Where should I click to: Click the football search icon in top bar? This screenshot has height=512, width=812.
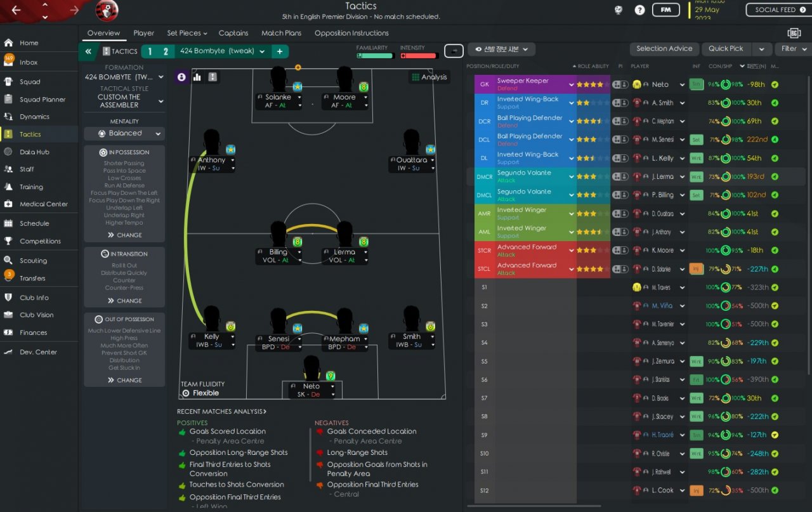(619, 10)
